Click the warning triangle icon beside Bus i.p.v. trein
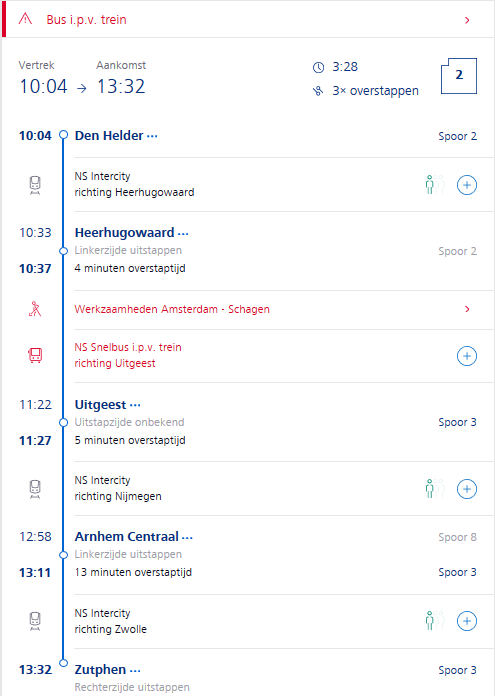The height and width of the screenshot is (696, 495). click(25, 19)
